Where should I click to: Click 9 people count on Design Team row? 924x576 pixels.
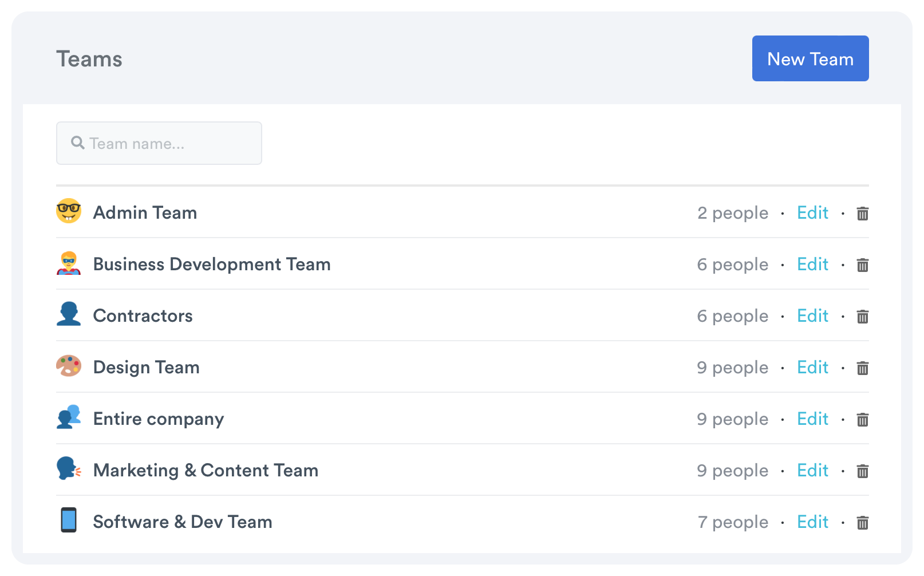point(733,368)
